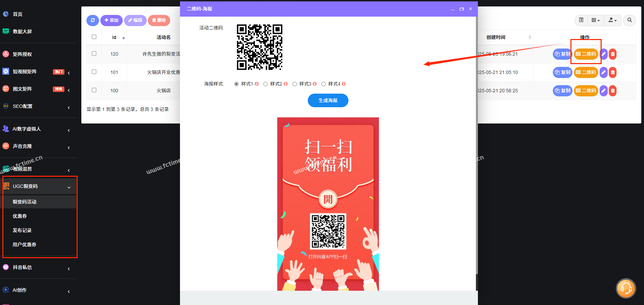Viewport: 644px width, 305px height.
Task: Click the 抖音私信 sidebar icon
Action: tap(6, 267)
